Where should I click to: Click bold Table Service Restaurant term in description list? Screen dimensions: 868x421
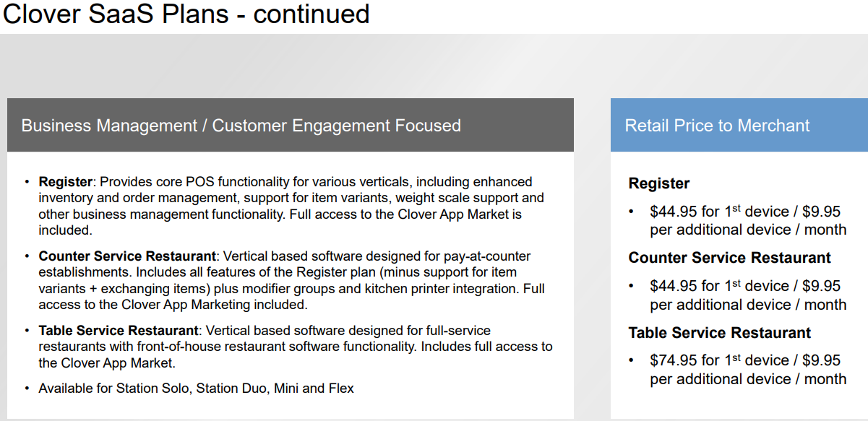pyautogui.click(x=119, y=331)
